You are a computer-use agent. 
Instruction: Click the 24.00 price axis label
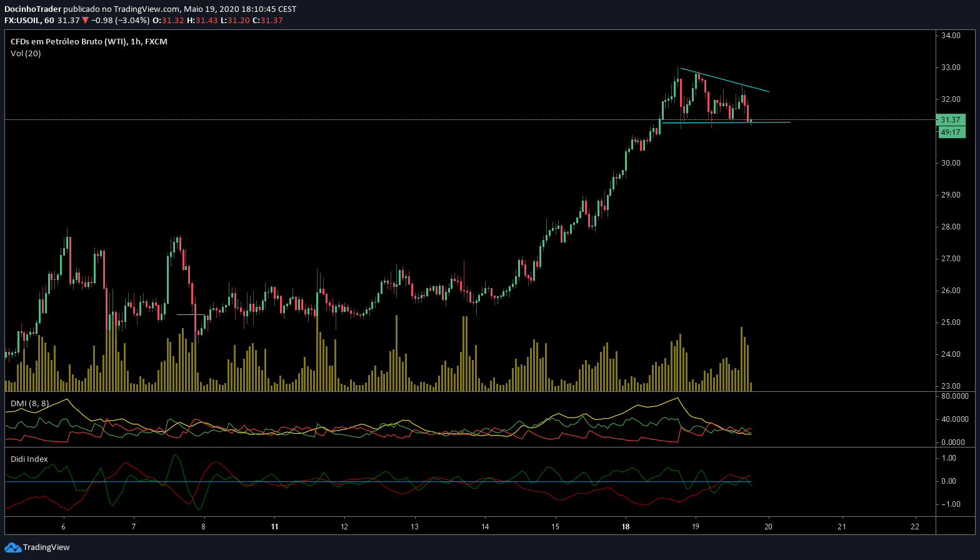[951, 354]
